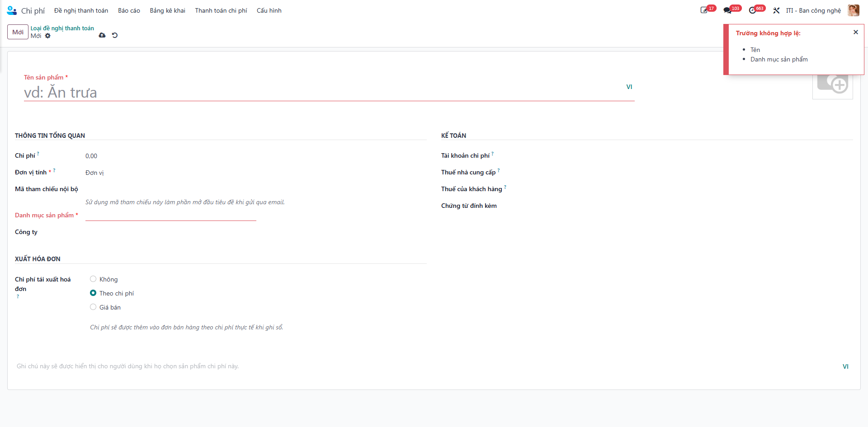Image resolution: width=868 pixels, height=427 pixels.
Task: Edit the Chi phí value 0,00
Action: pos(171,156)
